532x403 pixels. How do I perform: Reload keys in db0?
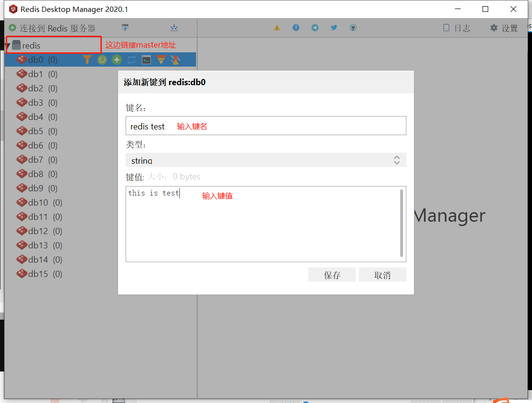click(102, 59)
